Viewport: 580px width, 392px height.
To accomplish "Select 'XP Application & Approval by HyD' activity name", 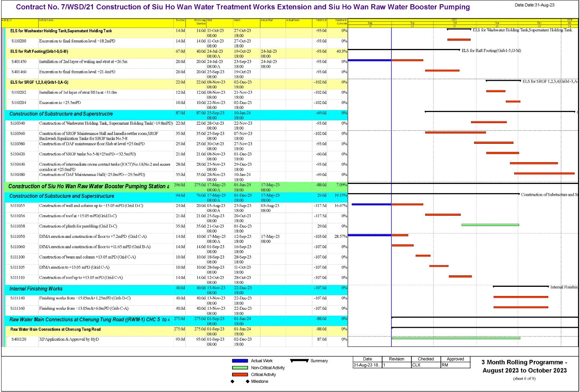I will pyautogui.click(x=69, y=339).
